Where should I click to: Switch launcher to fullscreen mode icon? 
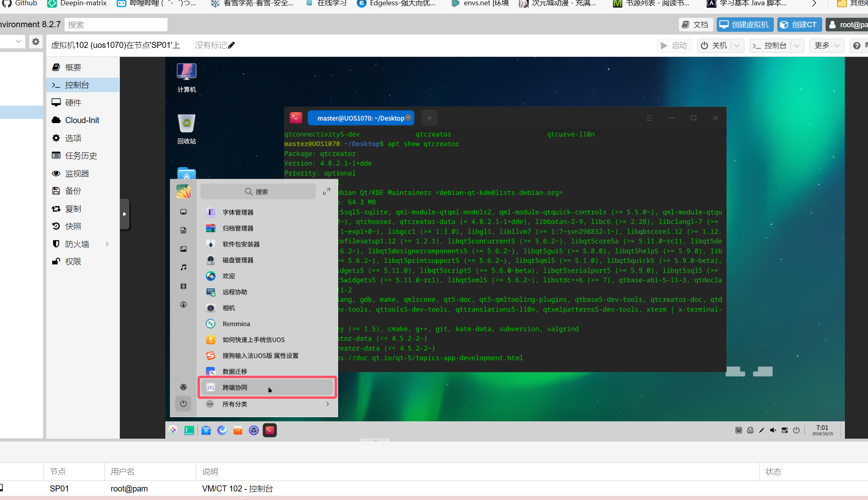click(x=326, y=191)
